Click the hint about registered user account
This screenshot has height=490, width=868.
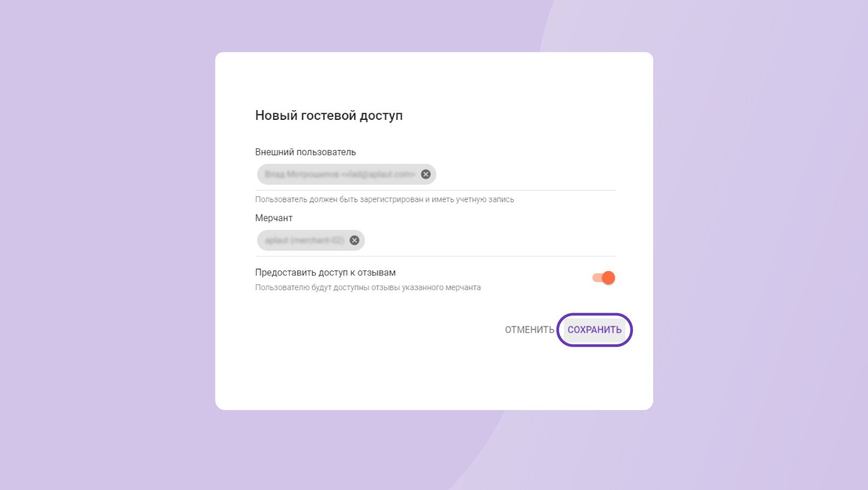(x=384, y=200)
